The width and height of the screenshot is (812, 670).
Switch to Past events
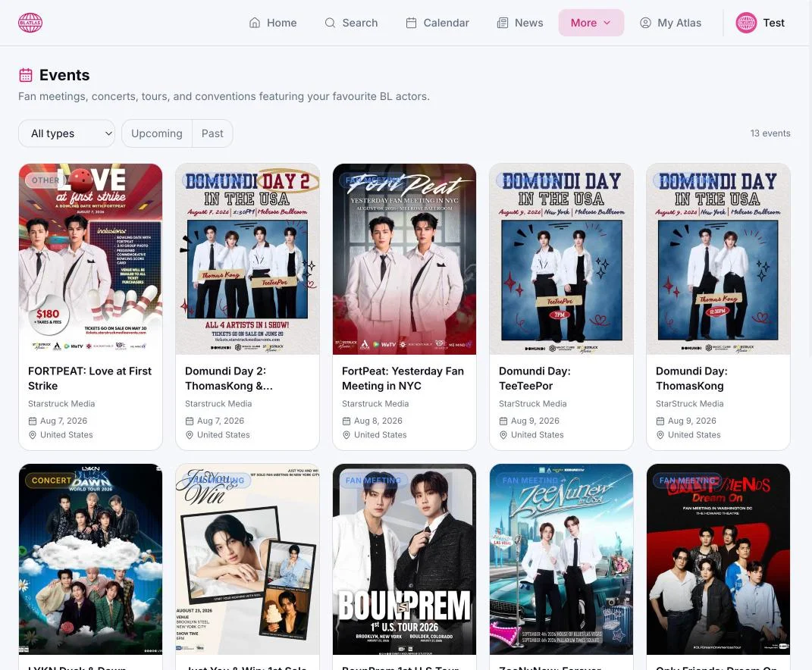click(212, 133)
